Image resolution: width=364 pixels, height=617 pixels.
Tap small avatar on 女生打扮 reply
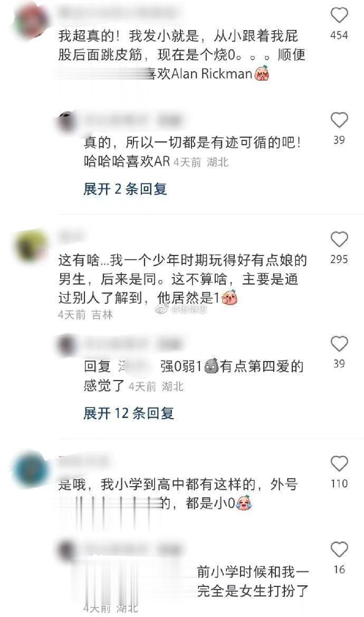pyautogui.click(x=67, y=550)
